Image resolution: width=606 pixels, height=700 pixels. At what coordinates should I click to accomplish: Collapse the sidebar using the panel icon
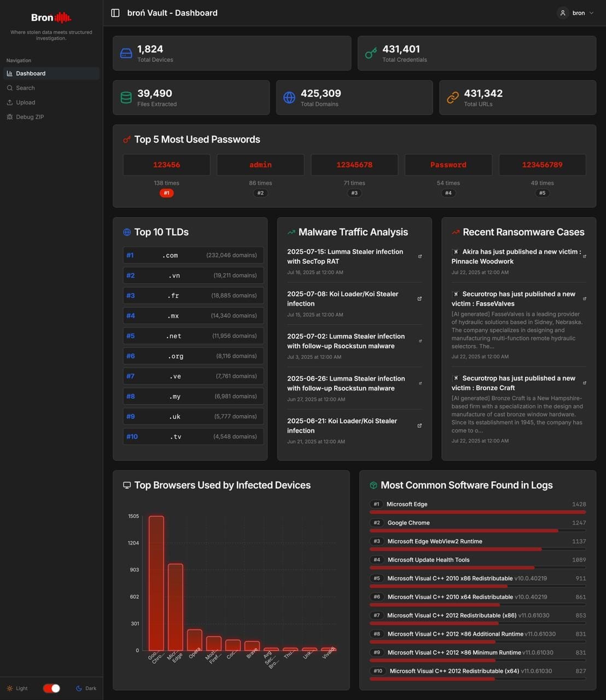pos(115,13)
